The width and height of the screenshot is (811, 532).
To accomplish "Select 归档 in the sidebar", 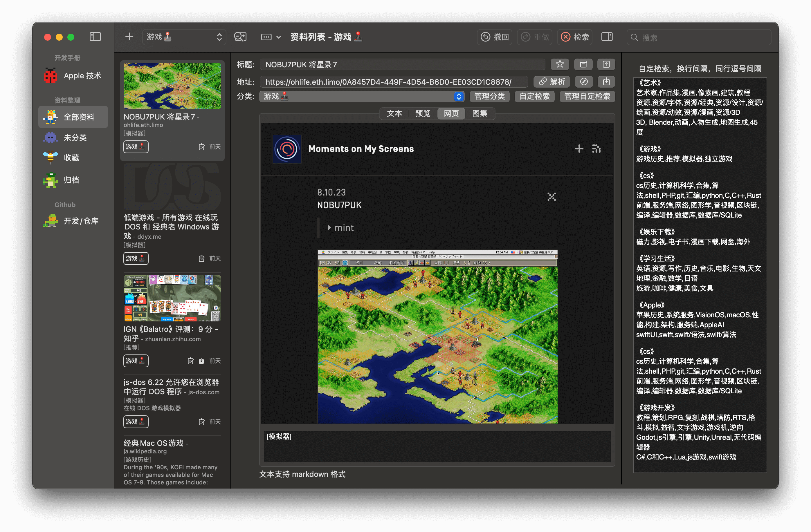I will pos(73,180).
